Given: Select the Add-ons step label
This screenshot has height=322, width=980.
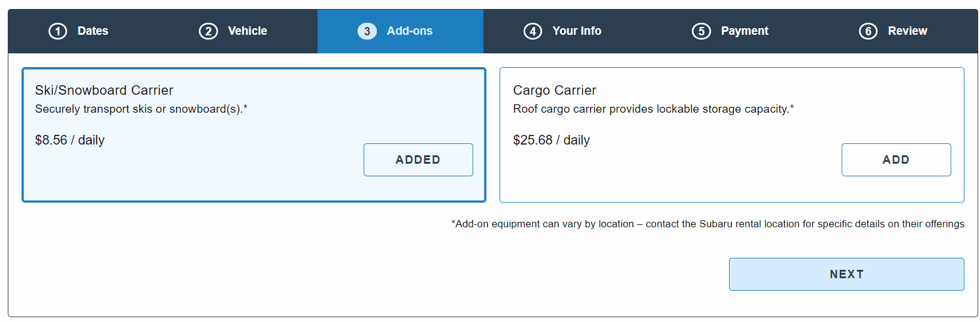Looking at the screenshot, I should [x=410, y=31].
